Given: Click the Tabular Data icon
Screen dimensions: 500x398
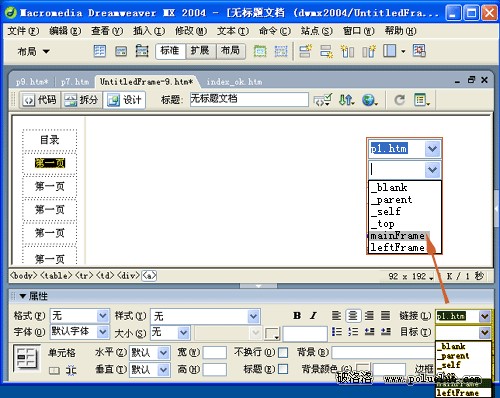Looking at the screenshot, I should (419, 51).
